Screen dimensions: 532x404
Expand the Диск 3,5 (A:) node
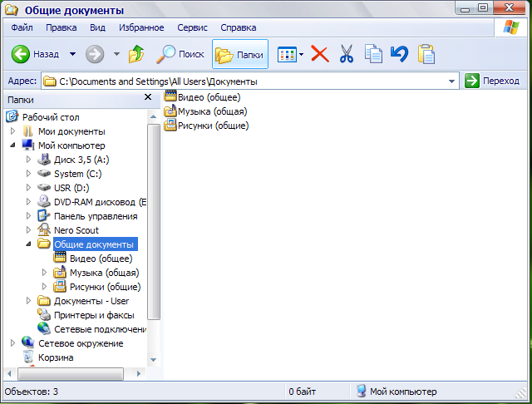coord(28,159)
